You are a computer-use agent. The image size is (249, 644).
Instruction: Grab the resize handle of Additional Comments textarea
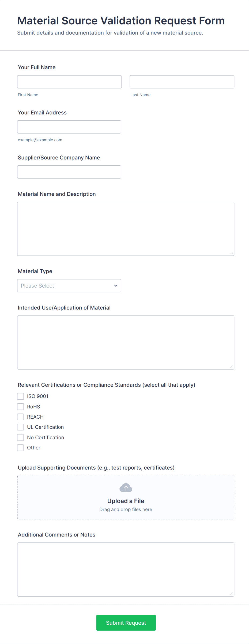(232, 594)
